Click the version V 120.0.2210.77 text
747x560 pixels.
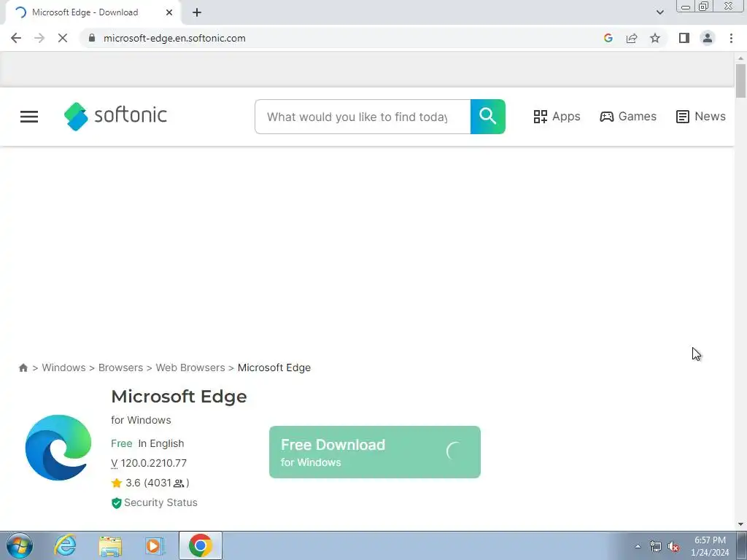pyautogui.click(x=149, y=463)
